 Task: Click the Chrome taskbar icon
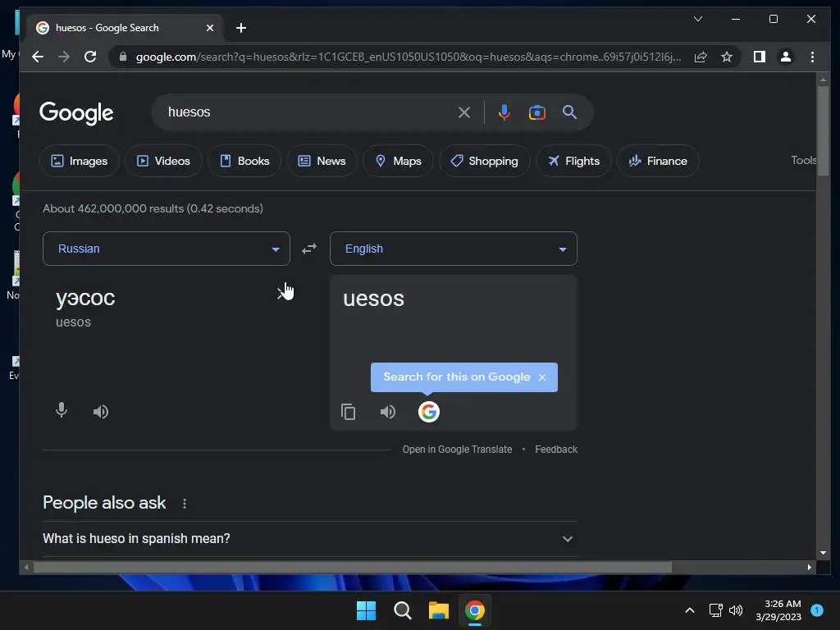(x=475, y=610)
